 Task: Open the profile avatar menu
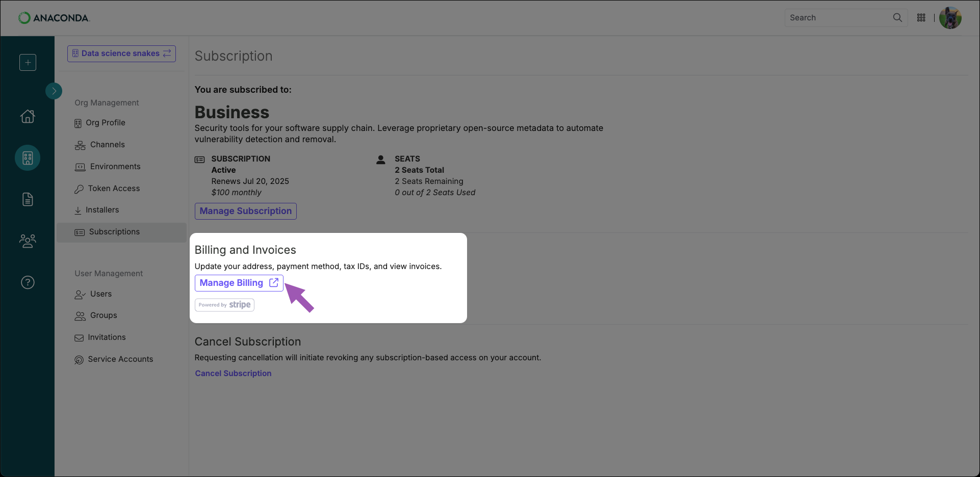950,17
